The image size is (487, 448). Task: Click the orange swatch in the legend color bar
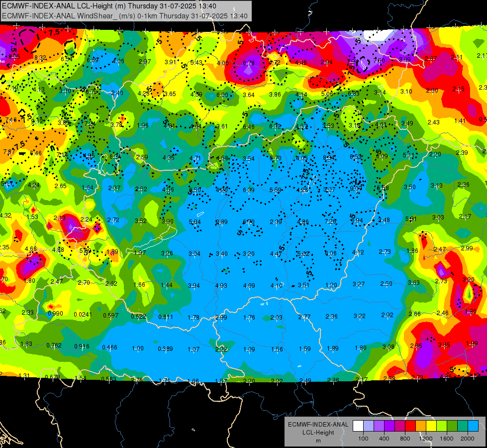(421, 426)
